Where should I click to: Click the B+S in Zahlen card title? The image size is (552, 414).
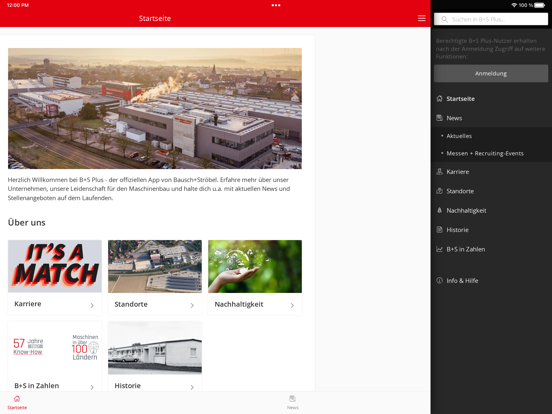point(37,386)
